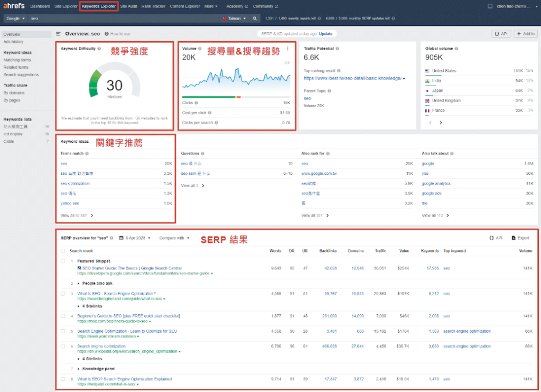Image resolution: width=541 pixels, height=392 pixels.
Task: Click the top API button
Action: point(501,34)
